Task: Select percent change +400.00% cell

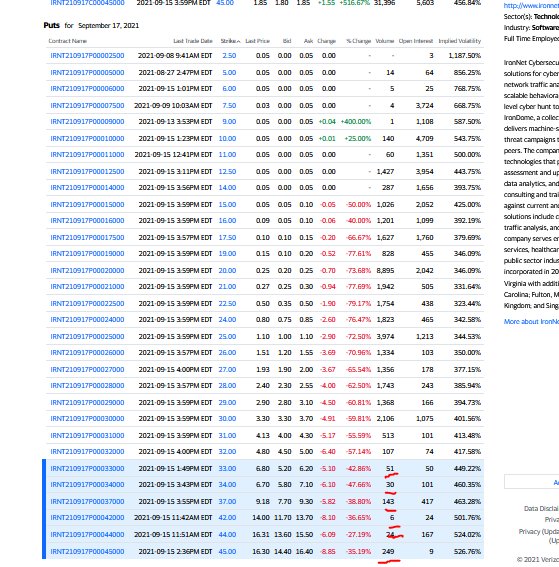Action: 356,122
